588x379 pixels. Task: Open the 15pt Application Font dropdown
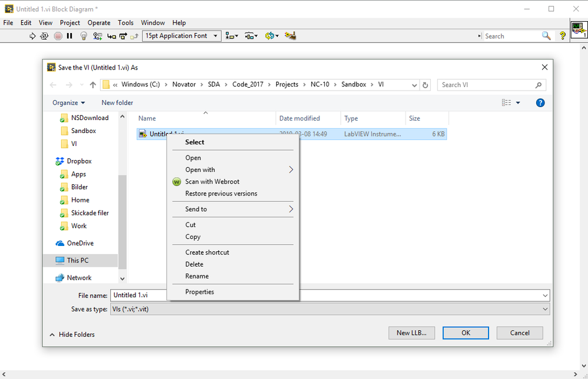click(x=182, y=36)
